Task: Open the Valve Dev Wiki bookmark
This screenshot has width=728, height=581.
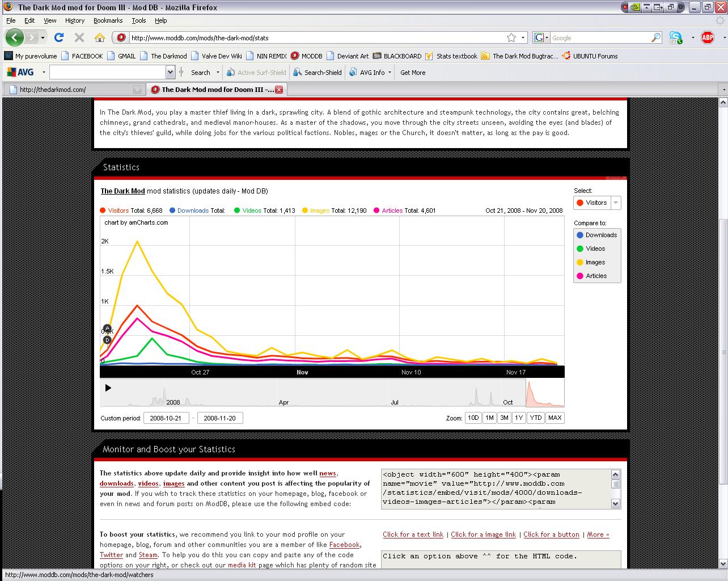Action: (217, 56)
